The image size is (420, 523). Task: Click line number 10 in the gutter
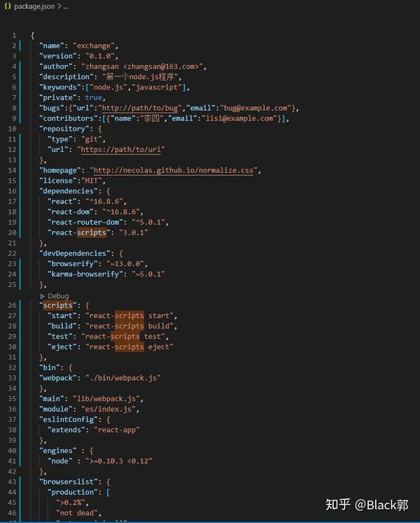click(12, 129)
